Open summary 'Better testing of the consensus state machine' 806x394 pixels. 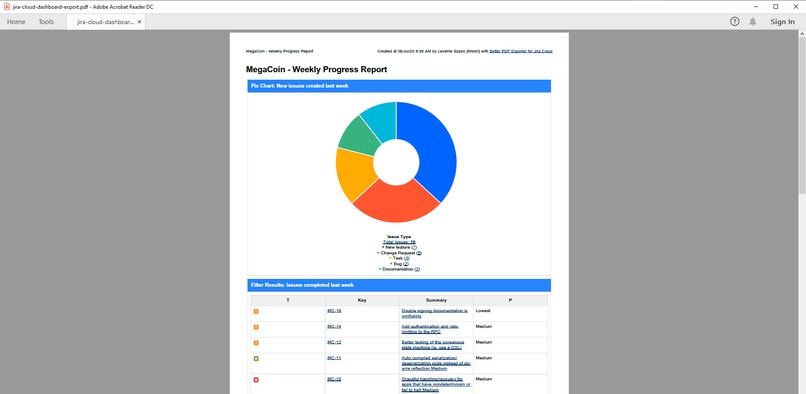click(x=433, y=345)
